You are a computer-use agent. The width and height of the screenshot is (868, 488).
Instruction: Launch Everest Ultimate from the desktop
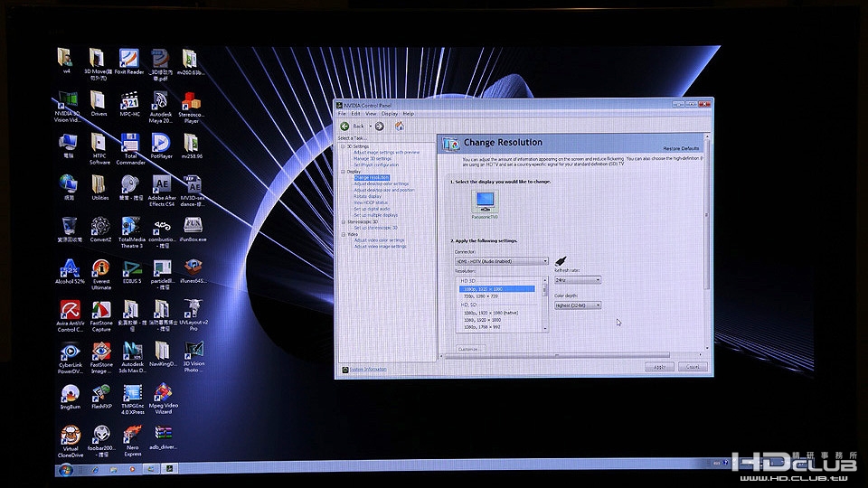tap(100, 275)
